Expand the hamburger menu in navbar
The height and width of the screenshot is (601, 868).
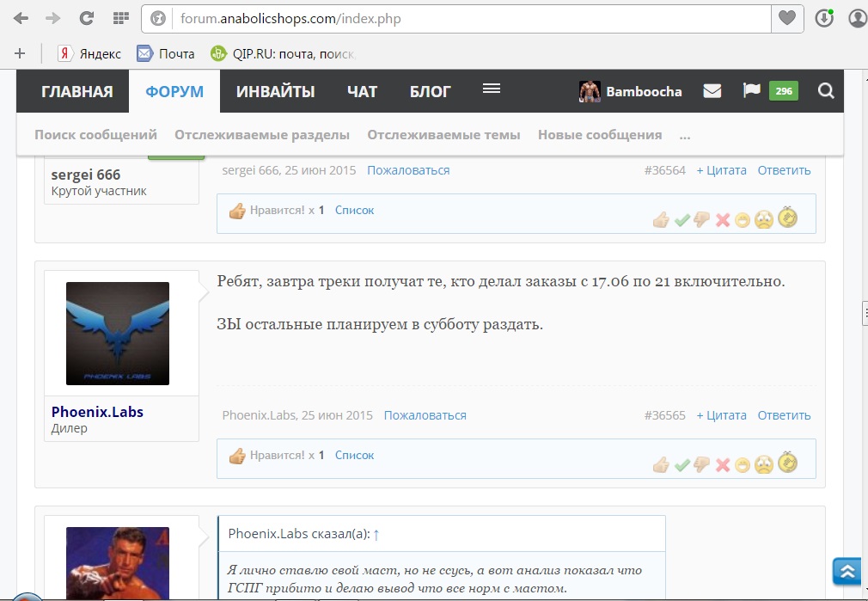coord(492,89)
